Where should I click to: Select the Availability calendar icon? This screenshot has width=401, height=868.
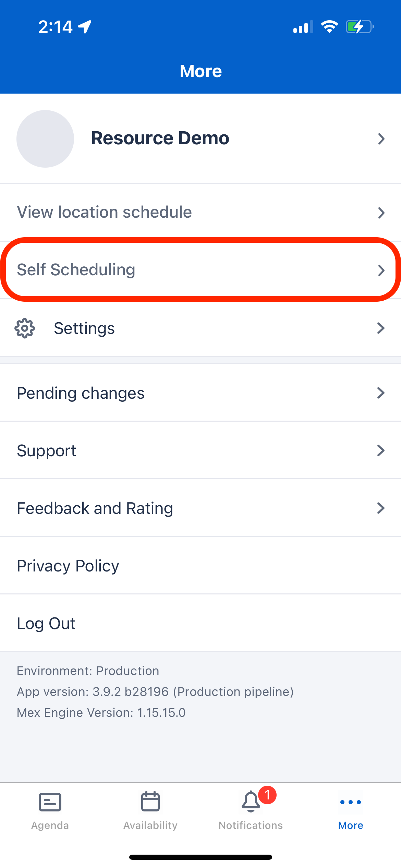pyautogui.click(x=150, y=801)
